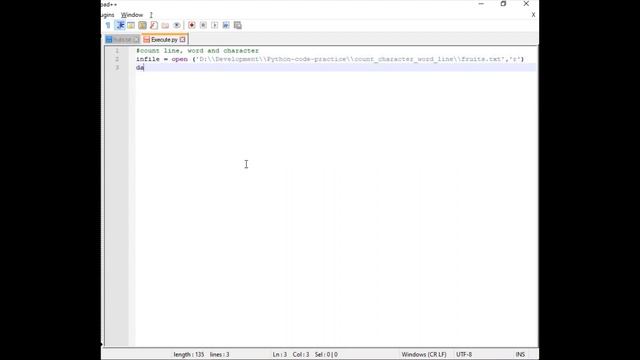The image size is (640, 360).
Task: Toggle the Show Indent Guide icon
Action: (x=120, y=25)
